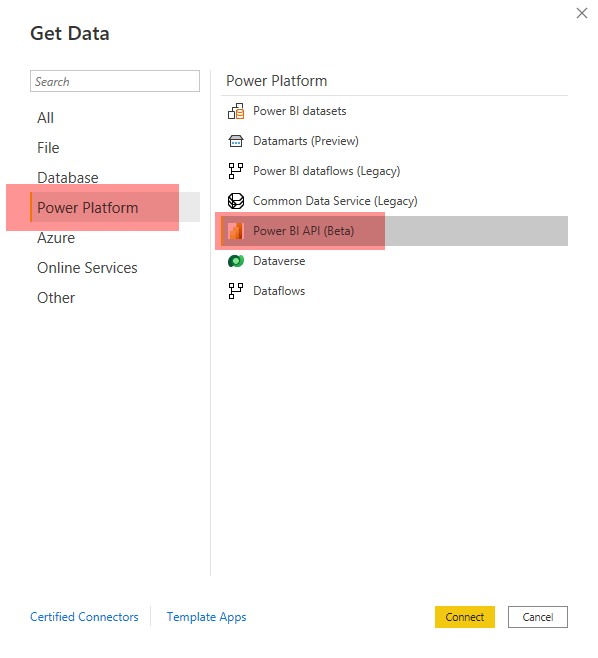Viewport: 598px width, 658px height.
Task: Select the Other category
Action: (56, 298)
